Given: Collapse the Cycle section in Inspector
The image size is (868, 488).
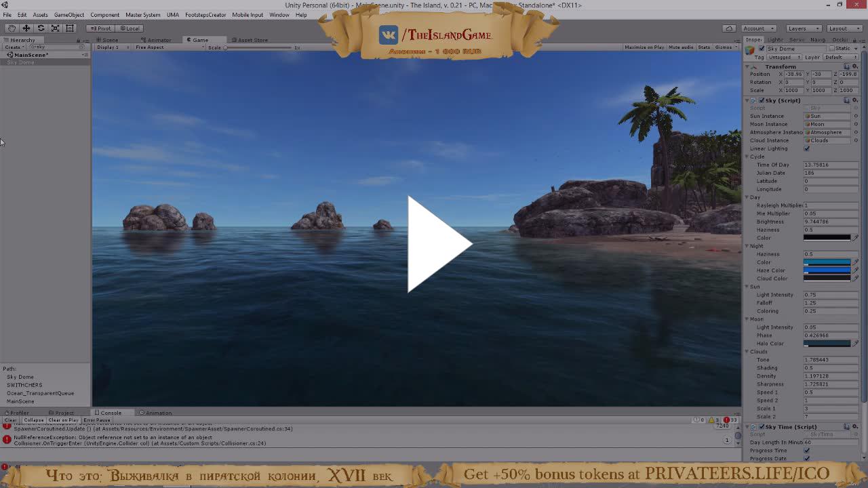Looking at the screenshot, I should (x=747, y=157).
